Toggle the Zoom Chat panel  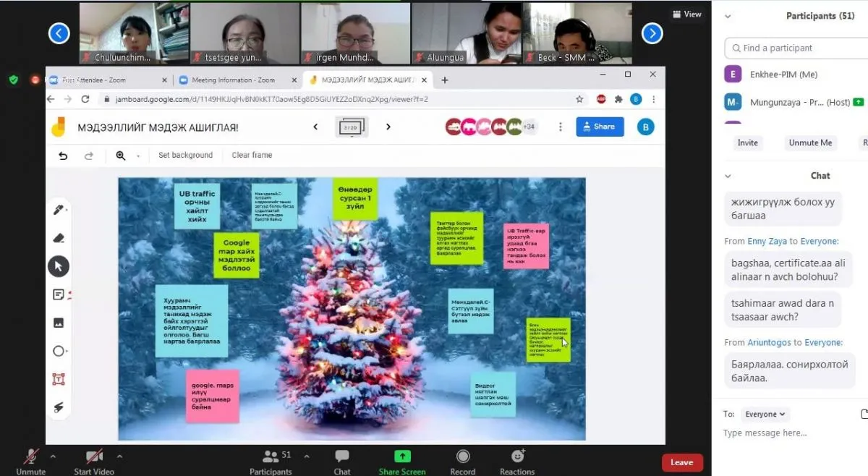pos(342,462)
